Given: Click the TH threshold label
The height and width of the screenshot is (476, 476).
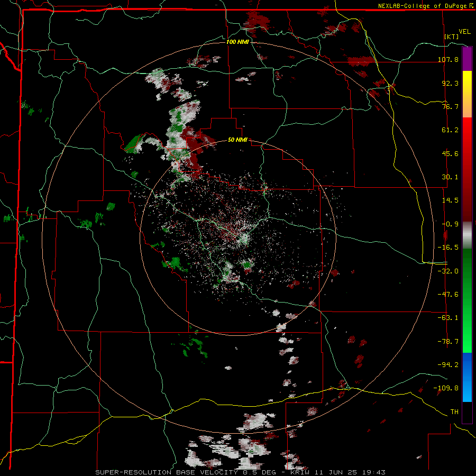Looking at the screenshot, I should click(454, 412).
